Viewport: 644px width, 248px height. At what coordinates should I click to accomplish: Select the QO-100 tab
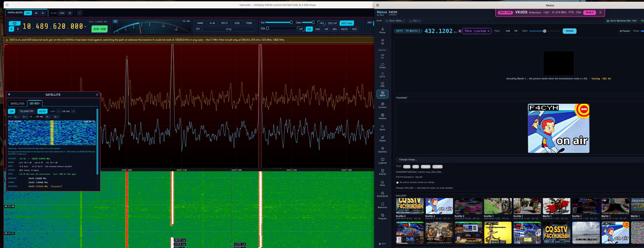click(35, 104)
